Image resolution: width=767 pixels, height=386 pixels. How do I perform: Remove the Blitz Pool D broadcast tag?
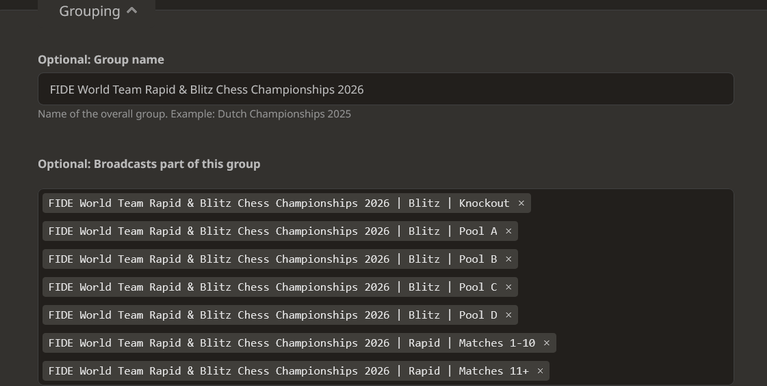tap(508, 315)
